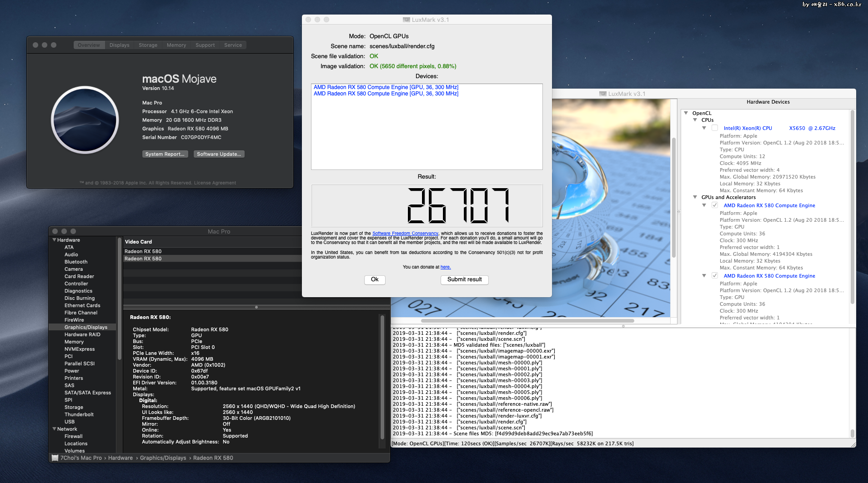This screenshot has height=483, width=868.
Task: Select Card Reader in the sidebar
Action: (79, 276)
